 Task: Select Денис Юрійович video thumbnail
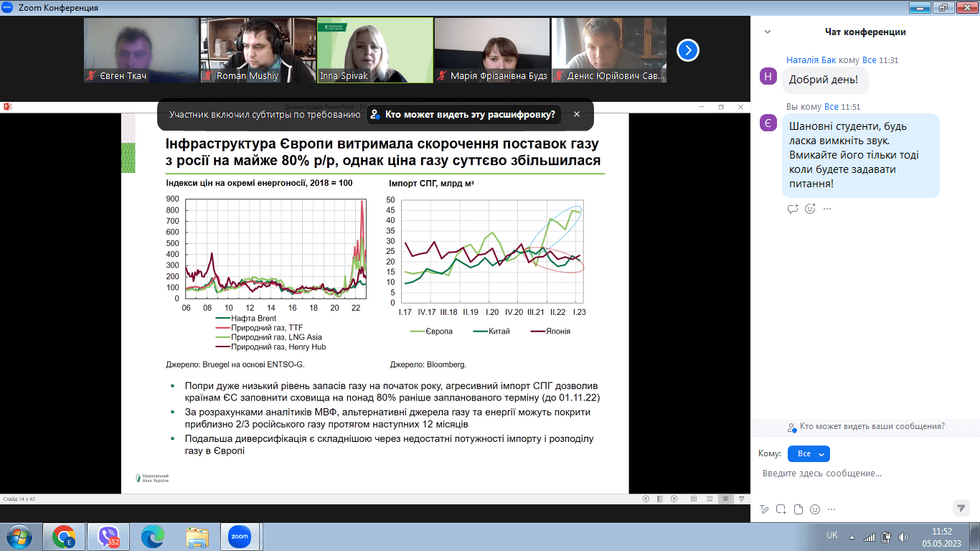coord(609,50)
